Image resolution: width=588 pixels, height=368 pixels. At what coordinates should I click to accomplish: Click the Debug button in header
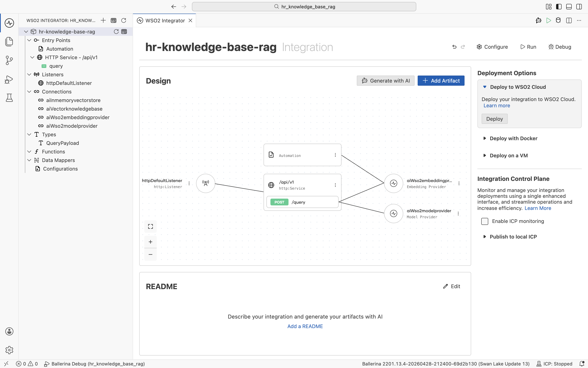pos(560,47)
